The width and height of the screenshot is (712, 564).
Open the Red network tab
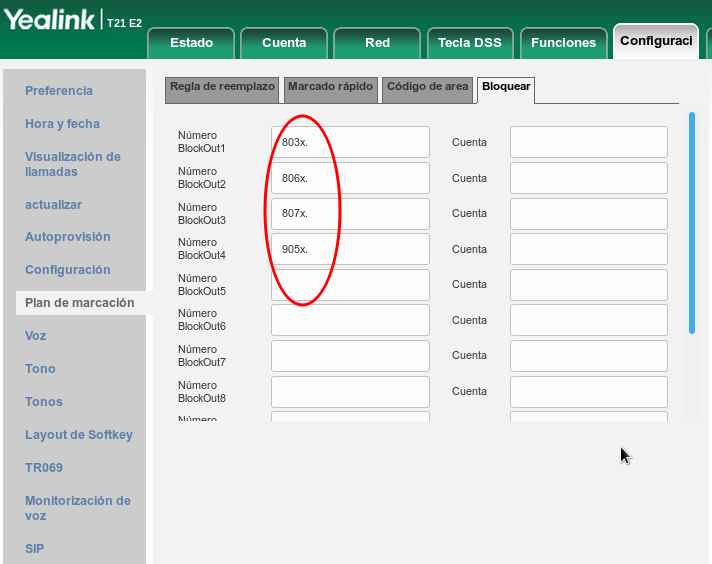[377, 43]
